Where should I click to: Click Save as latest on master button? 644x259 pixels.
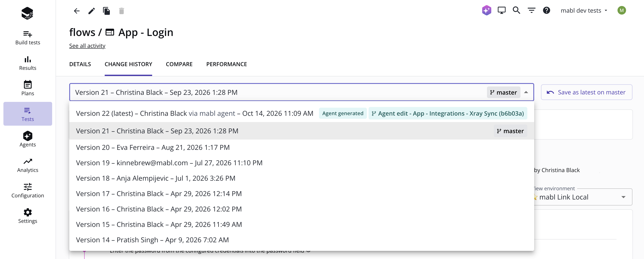[x=587, y=92]
